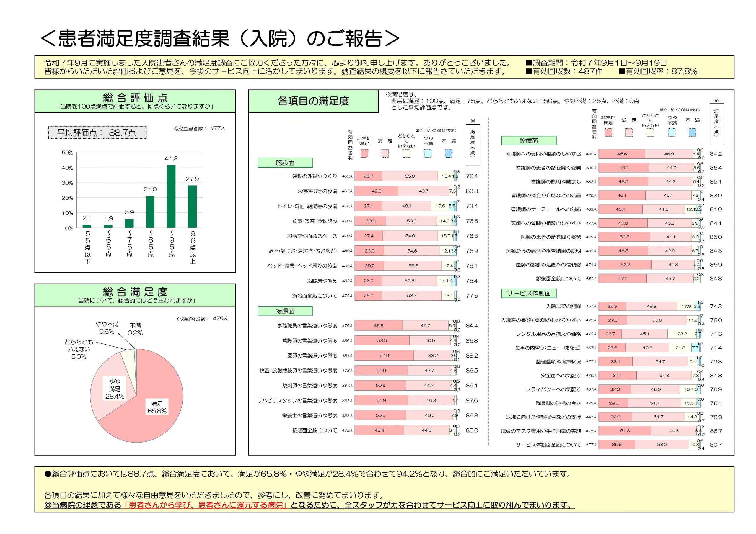The width and height of the screenshot is (756, 534).
Task: Click the 満足 65.8% pie slice
Action: click(x=157, y=407)
